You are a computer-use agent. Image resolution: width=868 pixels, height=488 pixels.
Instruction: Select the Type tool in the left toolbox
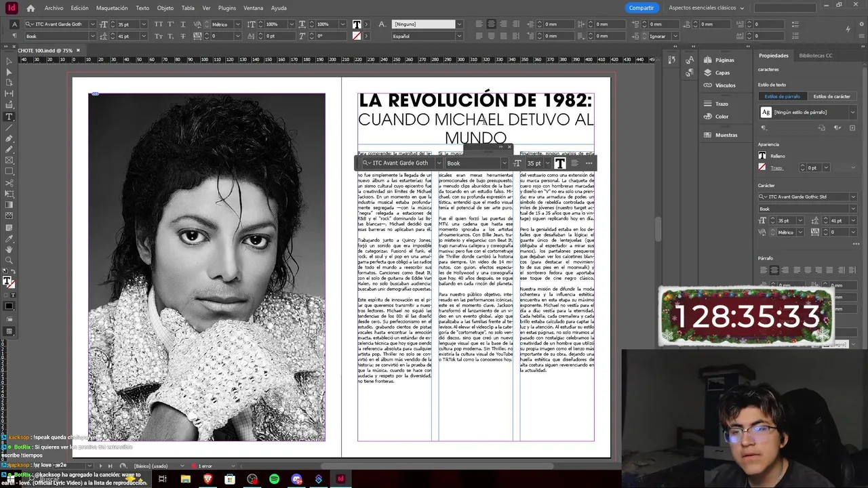[9, 117]
